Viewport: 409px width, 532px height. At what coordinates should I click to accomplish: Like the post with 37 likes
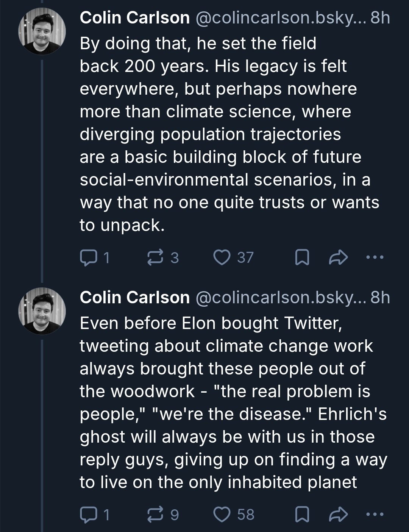[222, 258]
